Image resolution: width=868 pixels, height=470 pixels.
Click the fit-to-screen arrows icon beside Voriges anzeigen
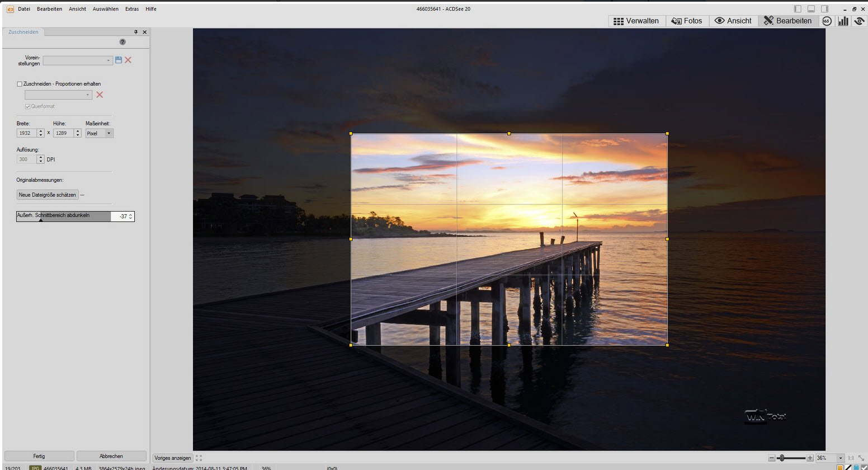pyautogui.click(x=199, y=458)
